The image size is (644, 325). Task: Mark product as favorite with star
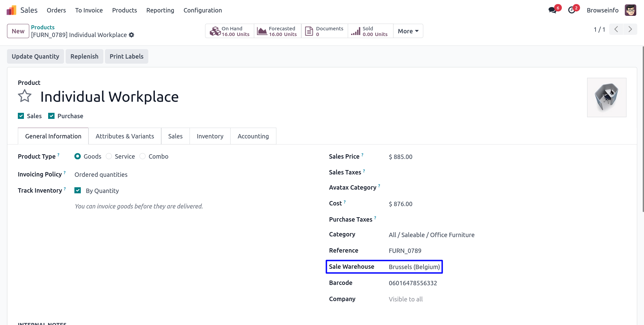click(x=25, y=96)
